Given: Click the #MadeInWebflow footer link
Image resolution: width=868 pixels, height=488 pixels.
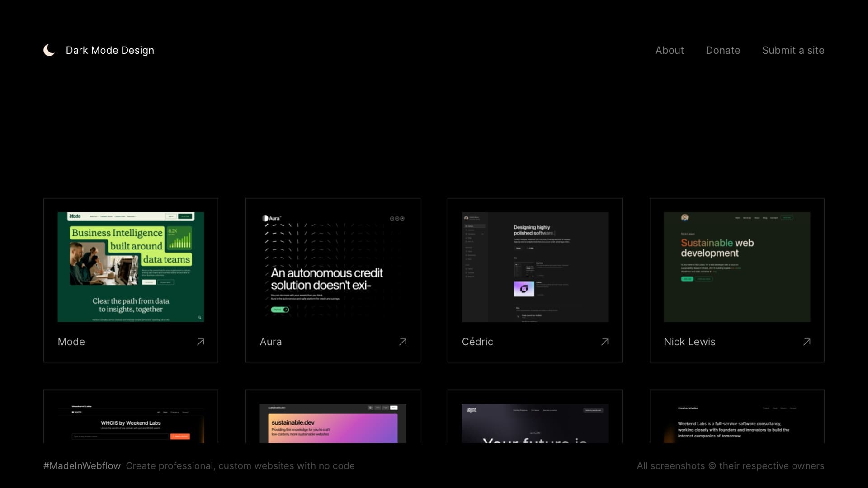Looking at the screenshot, I should pos(82,466).
